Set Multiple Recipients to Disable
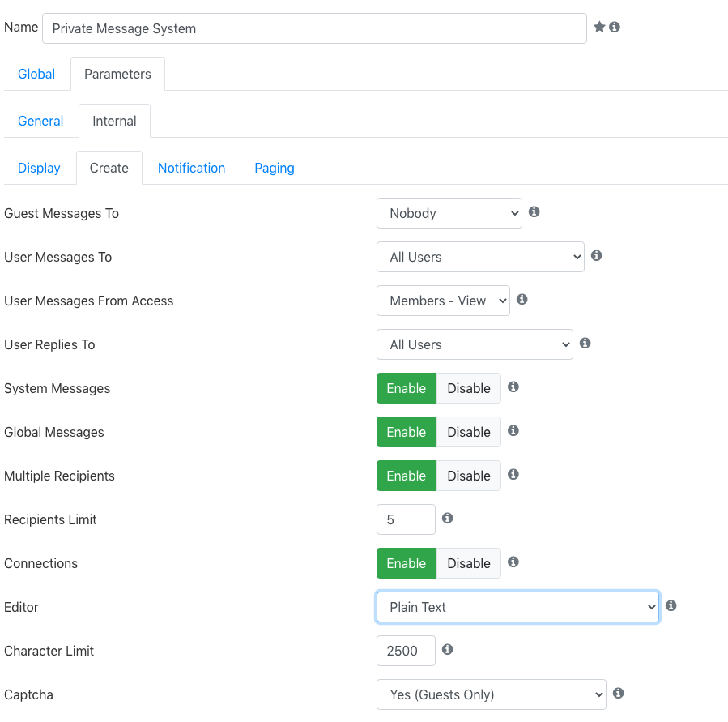This screenshot has height=722, width=728. coord(469,476)
